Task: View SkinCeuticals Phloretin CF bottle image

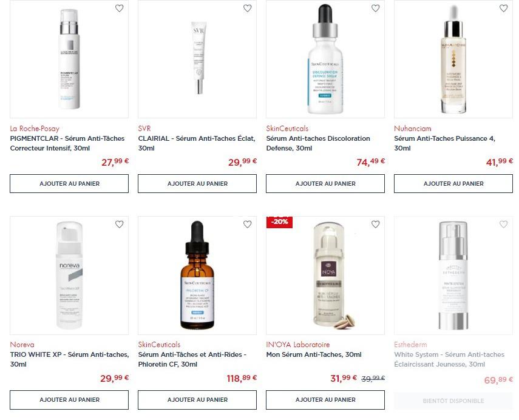Action: point(197,276)
